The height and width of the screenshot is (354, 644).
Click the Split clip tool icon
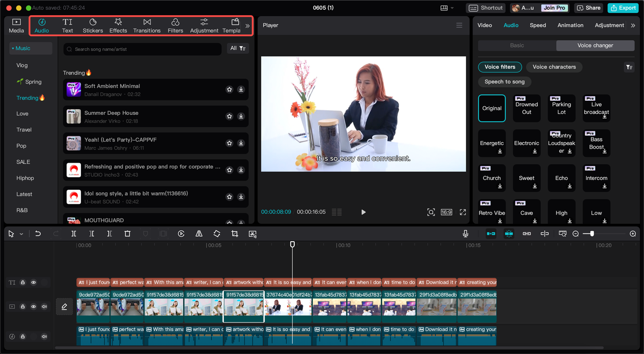(73, 234)
